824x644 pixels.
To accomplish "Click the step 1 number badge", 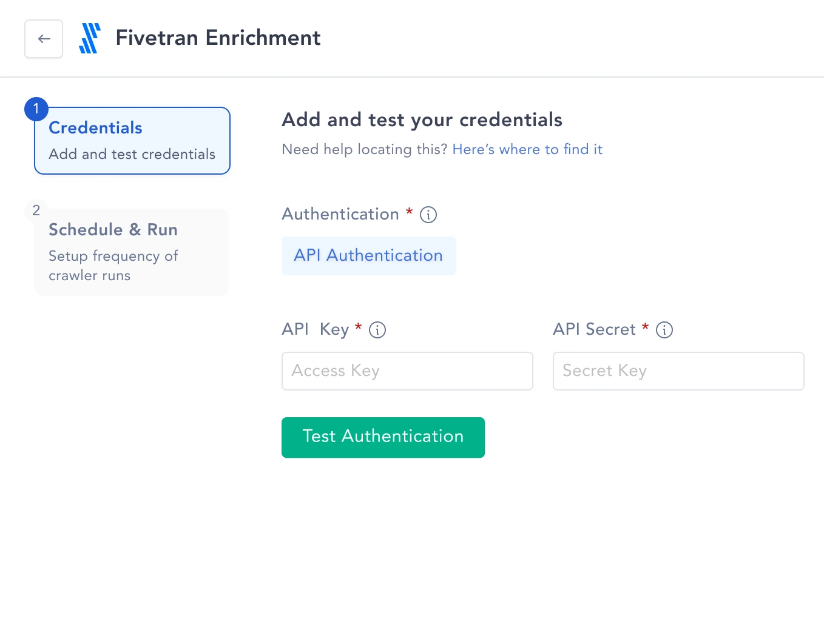I will click(x=36, y=109).
